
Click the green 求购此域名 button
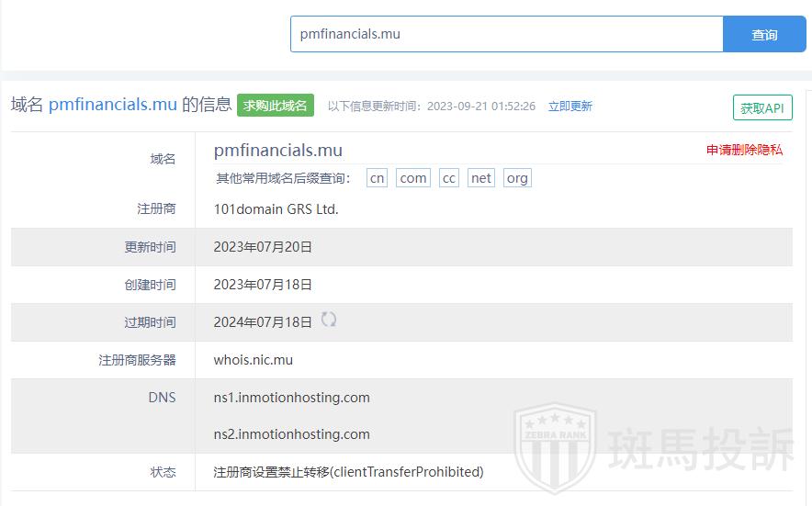(x=276, y=106)
